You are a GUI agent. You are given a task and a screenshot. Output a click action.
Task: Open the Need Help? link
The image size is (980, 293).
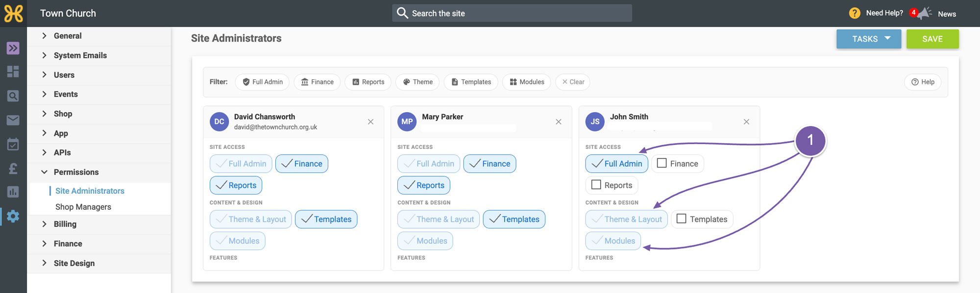point(884,13)
